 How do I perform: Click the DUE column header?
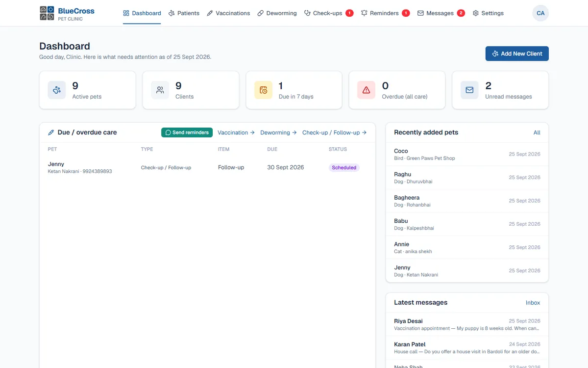point(272,149)
